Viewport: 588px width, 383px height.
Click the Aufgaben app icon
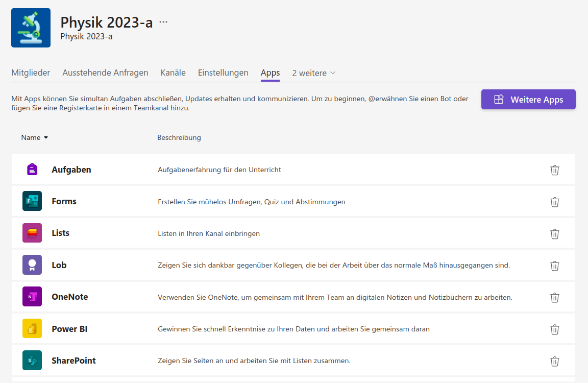click(32, 170)
